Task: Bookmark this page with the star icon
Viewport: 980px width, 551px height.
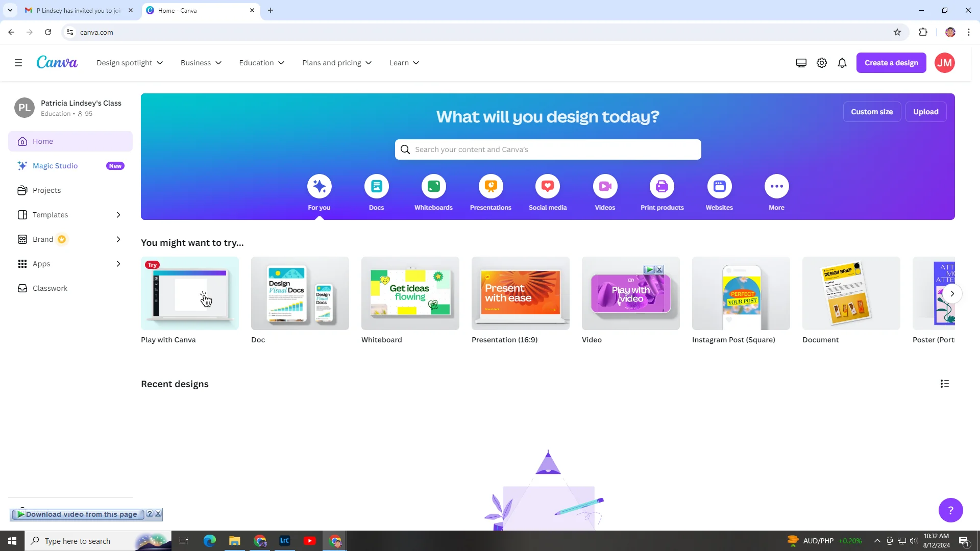Action: pyautogui.click(x=897, y=32)
